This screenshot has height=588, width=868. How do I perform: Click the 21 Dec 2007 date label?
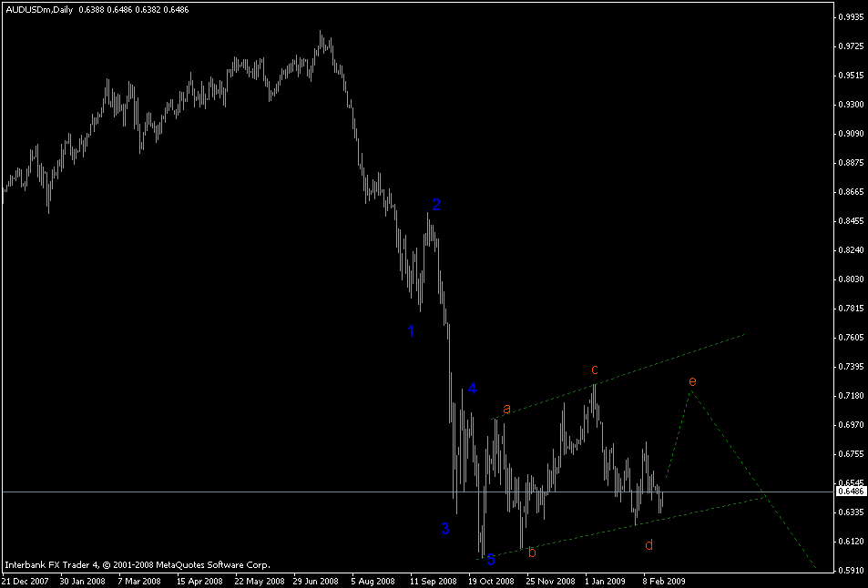pos(25,582)
